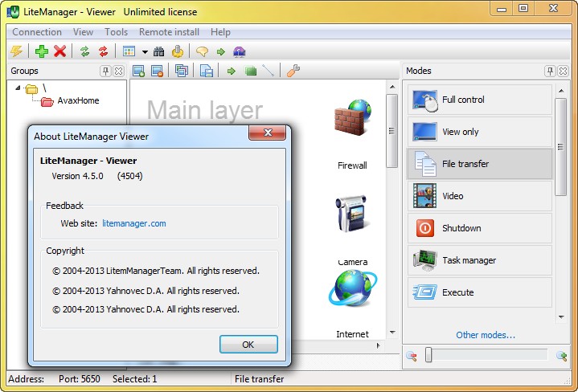
Task: Click the purple arch network icon
Action: pyautogui.click(x=240, y=51)
